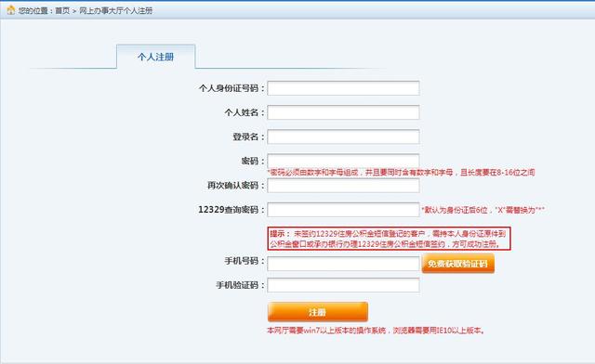The image size is (595, 364).
Task: Go to 首页 via the breadcrumb link
Action: (62, 10)
